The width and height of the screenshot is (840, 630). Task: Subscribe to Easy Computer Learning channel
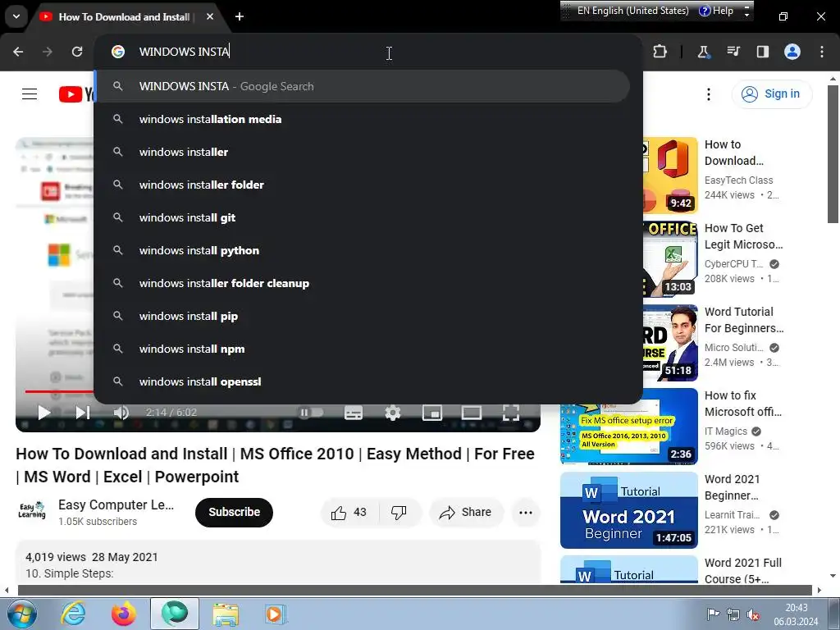point(234,512)
